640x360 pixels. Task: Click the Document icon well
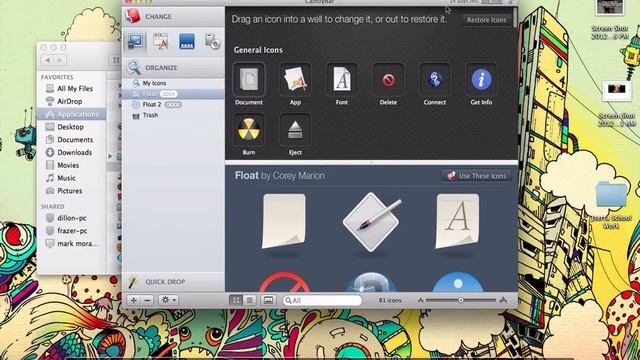click(x=249, y=79)
